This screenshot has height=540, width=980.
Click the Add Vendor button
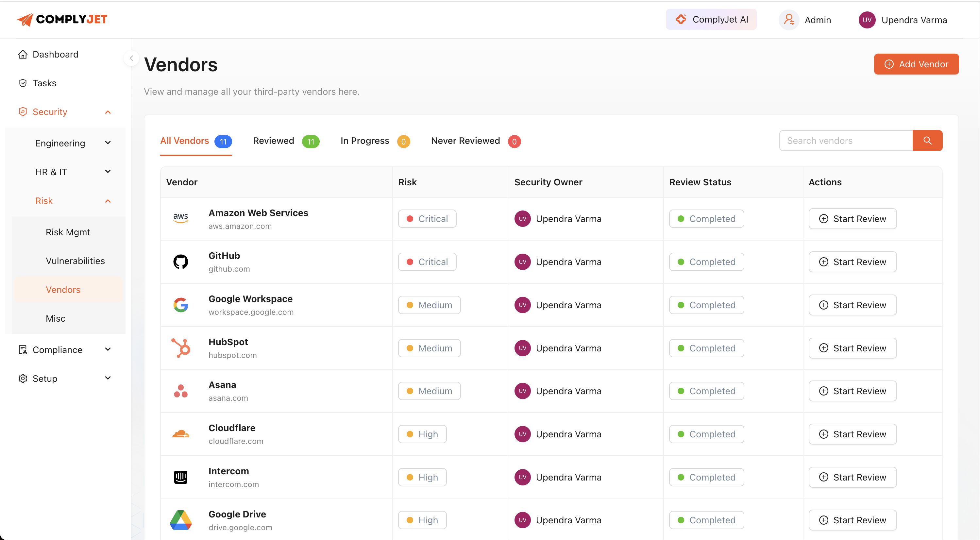click(x=916, y=64)
